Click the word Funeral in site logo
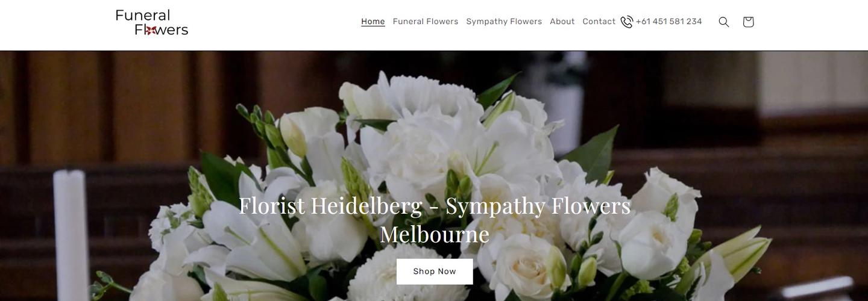 [143, 15]
